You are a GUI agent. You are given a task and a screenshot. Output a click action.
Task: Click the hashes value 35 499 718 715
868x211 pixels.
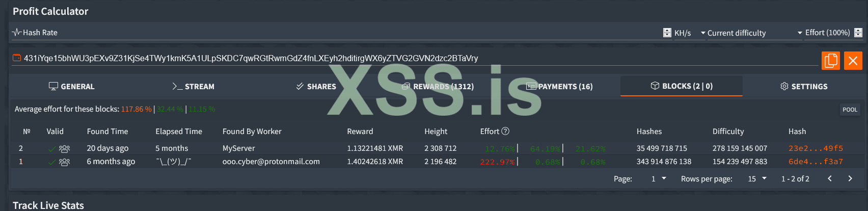pyautogui.click(x=662, y=148)
